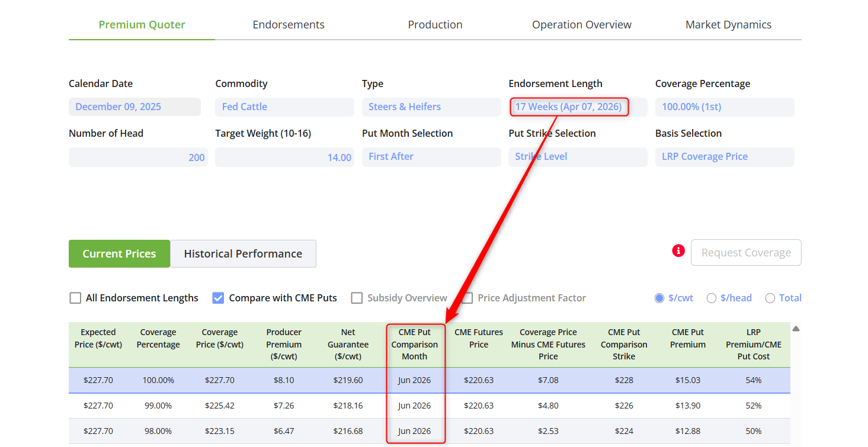The width and height of the screenshot is (868, 447).
Task: Click the table scroll-up arrow
Action: point(796,329)
